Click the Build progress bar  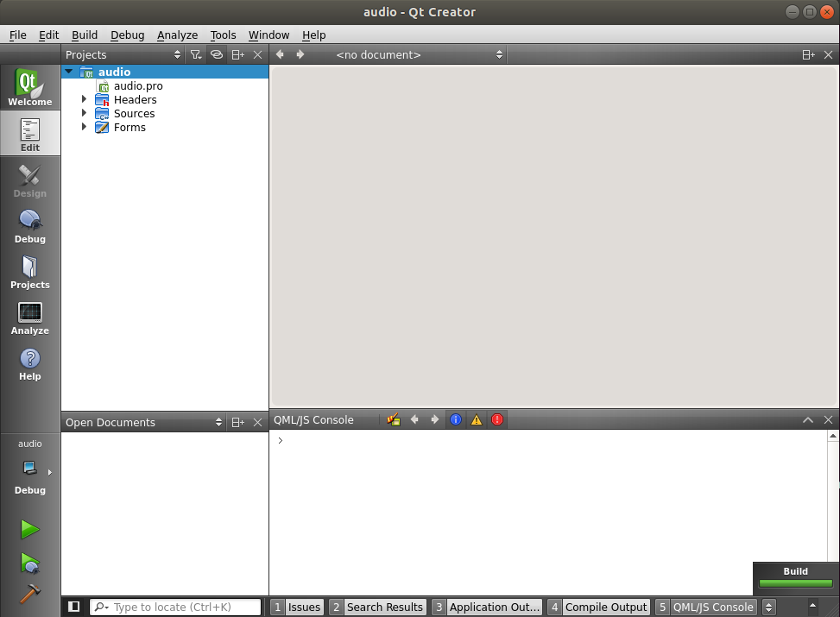[795, 583]
